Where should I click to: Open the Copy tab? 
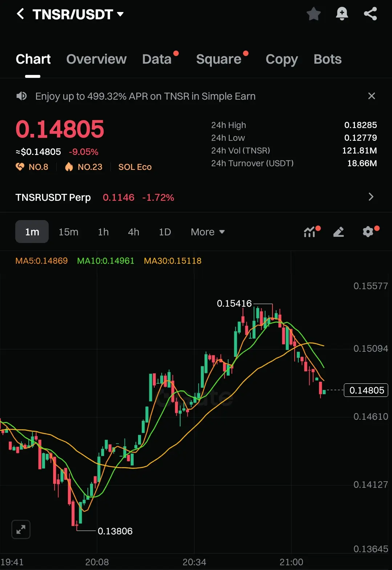coord(282,59)
